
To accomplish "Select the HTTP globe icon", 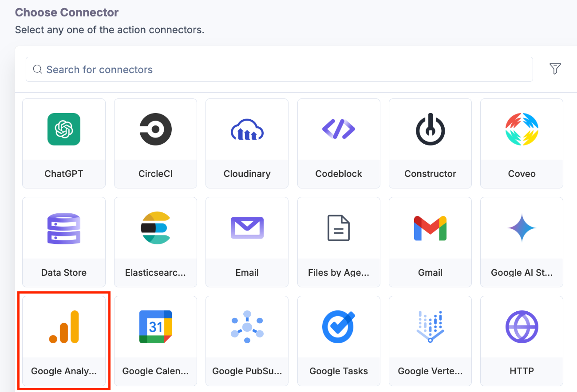I will coord(522,327).
